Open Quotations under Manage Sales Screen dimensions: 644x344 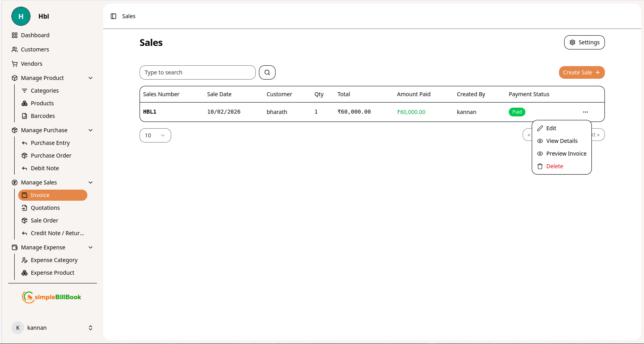(45, 208)
